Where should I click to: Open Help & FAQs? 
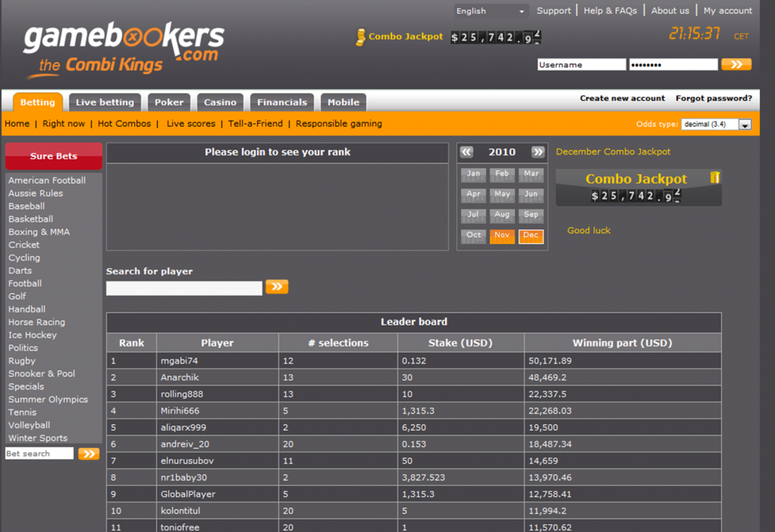[x=611, y=11]
